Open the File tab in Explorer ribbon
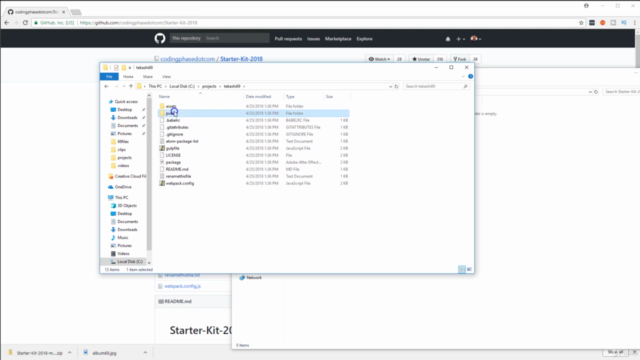The width and height of the screenshot is (640, 360). (109, 77)
